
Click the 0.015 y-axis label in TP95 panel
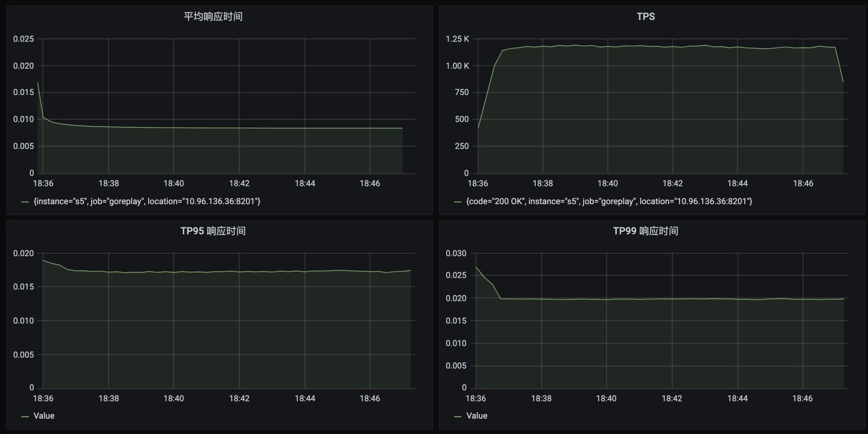tap(24, 287)
